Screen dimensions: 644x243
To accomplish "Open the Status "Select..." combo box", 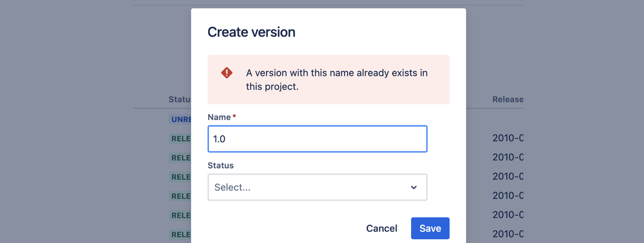I will pyautogui.click(x=317, y=187).
